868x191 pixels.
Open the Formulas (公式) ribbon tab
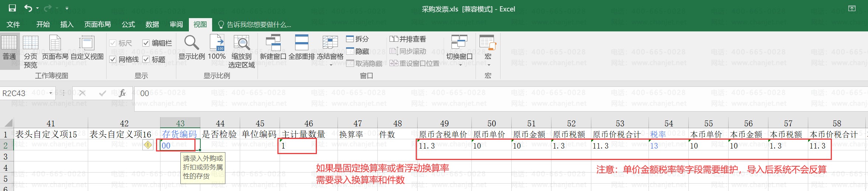point(128,24)
